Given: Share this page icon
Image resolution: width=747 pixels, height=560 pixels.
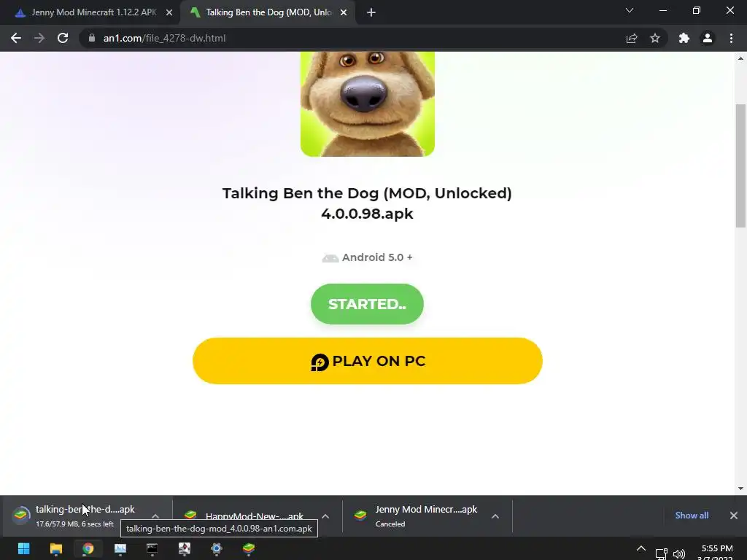Looking at the screenshot, I should point(632,38).
